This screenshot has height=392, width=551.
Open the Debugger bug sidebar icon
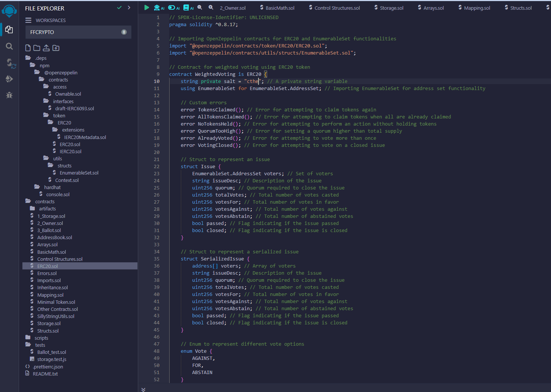(9, 95)
